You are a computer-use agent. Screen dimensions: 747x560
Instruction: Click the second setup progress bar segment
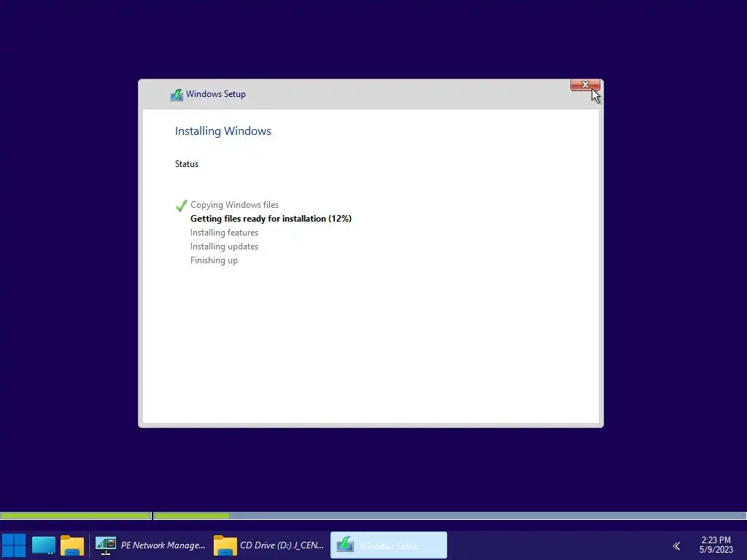(449, 516)
